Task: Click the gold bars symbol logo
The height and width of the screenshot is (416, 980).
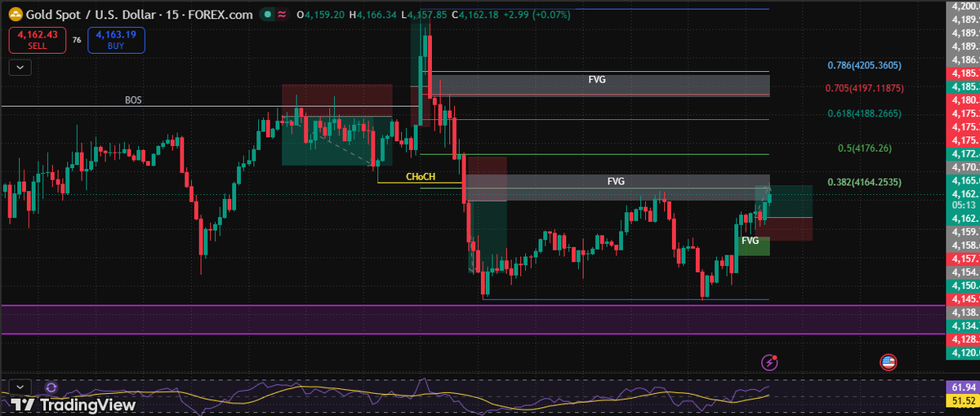Action: coord(15,15)
